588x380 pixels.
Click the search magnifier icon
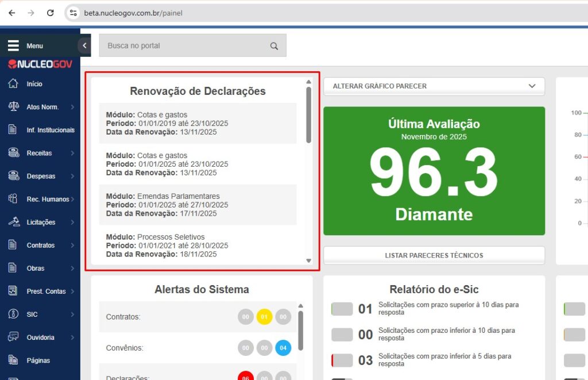coord(274,46)
